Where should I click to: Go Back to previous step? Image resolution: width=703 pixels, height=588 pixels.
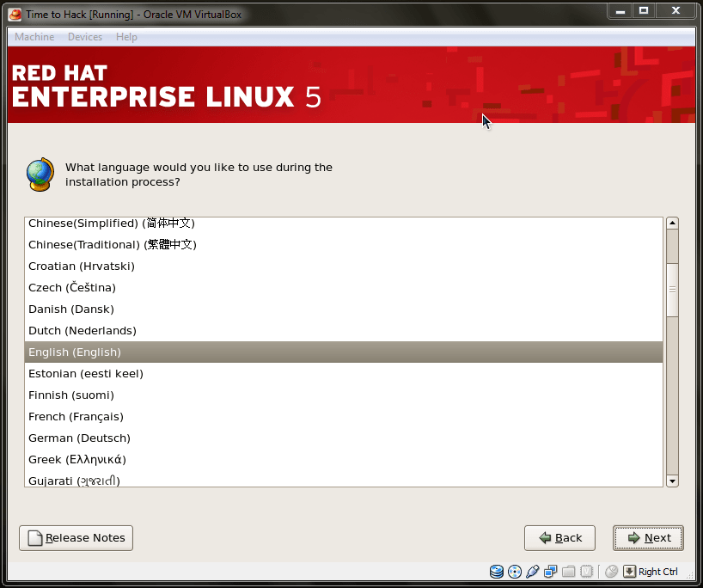pyautogui.click(x=560, y=538)
